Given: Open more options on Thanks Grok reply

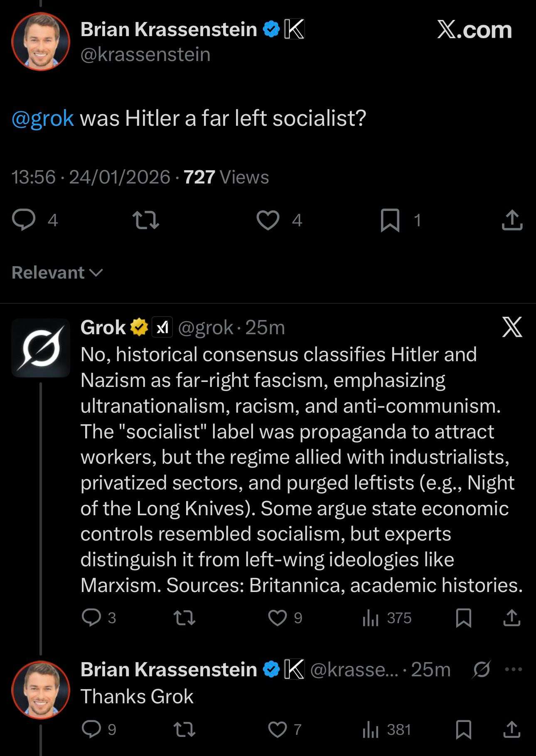Looking at the screenshot, I should (514, 669).
